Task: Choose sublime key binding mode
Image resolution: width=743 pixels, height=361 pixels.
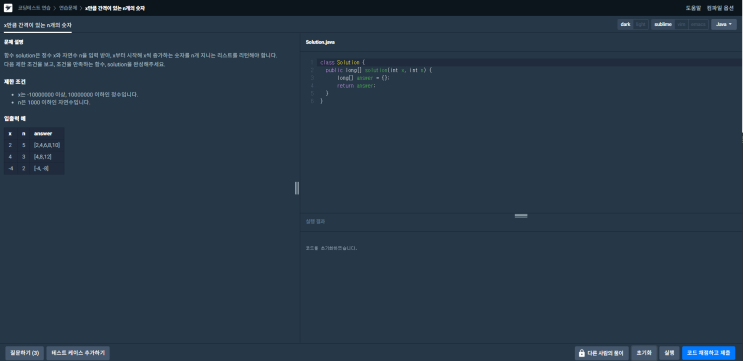Action: tap(663, 24)
